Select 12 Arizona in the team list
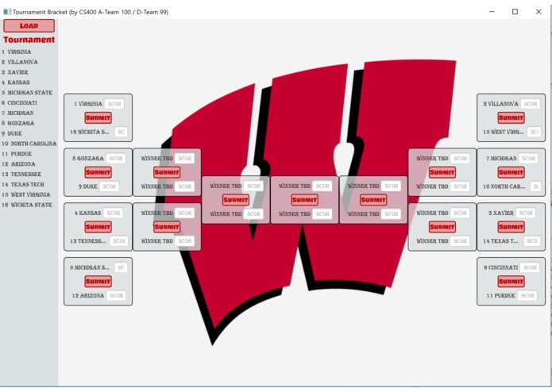The width and height of the screenshot is (552, 392). coord(18,163)
